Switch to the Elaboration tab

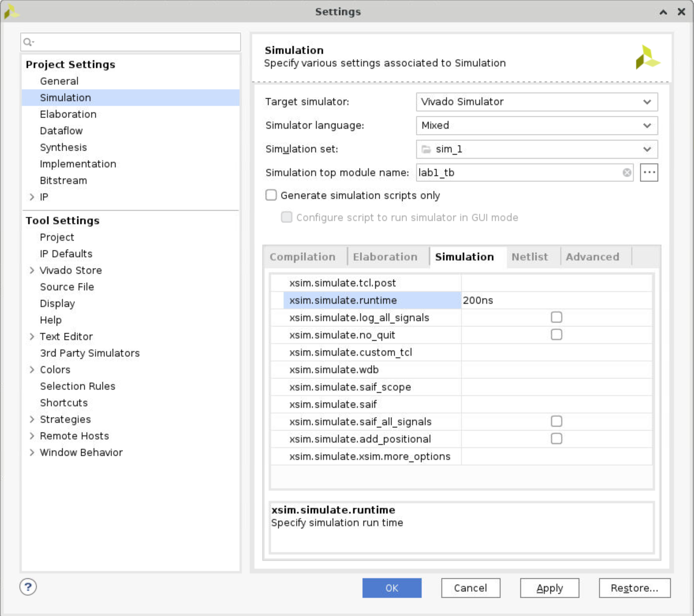(385, 257)
